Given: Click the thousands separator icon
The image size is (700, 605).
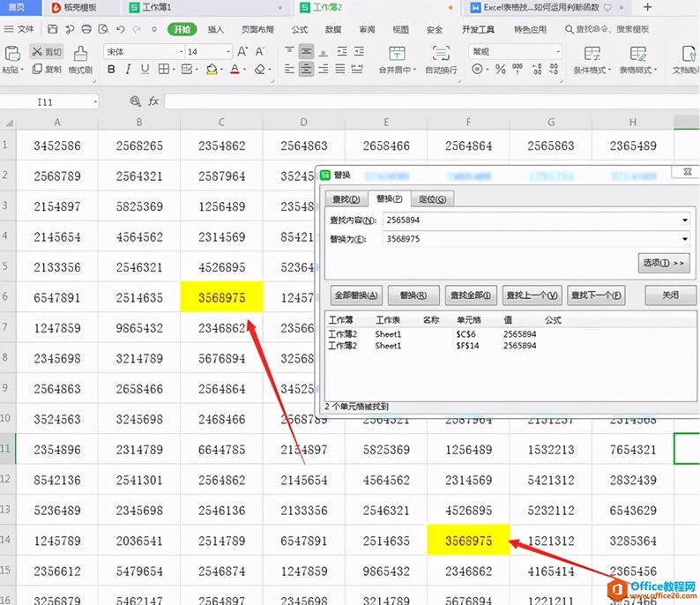Looking at the screenshot, I should click(x=518, y=69).
